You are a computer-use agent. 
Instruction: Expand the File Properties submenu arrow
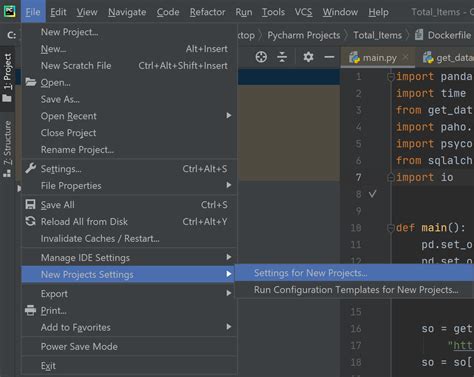pos(229,185)
